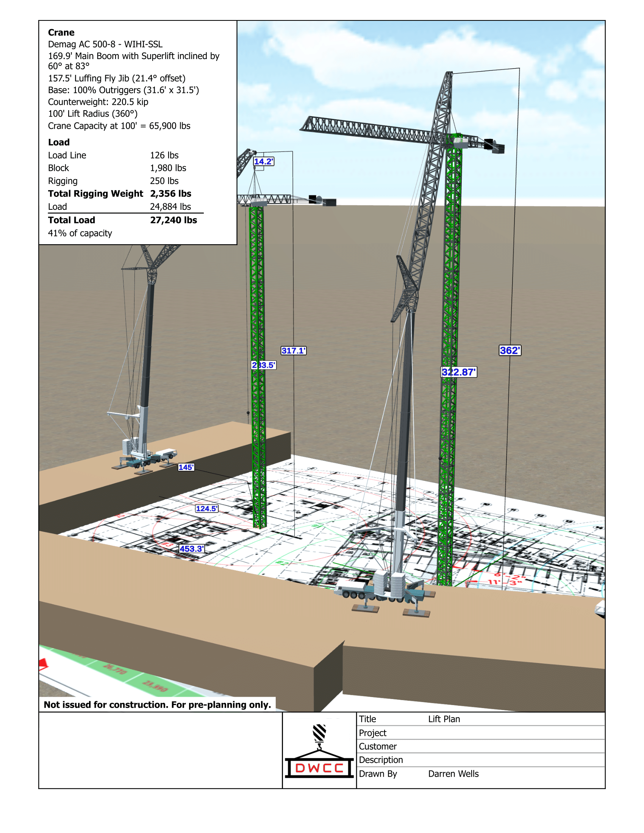The width and height of the screenshot is (644, 833).
Task: Click the 145' dimension label
Action: [186, 467]
